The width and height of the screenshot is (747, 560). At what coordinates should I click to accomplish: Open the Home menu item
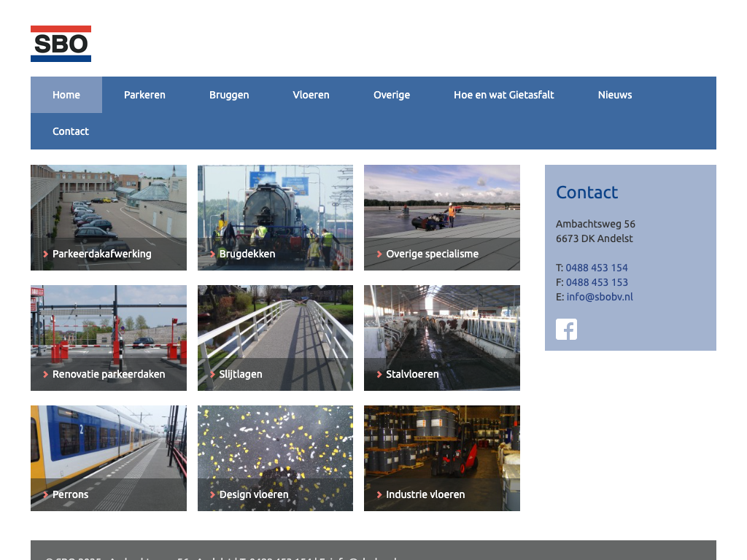[66, 95]
